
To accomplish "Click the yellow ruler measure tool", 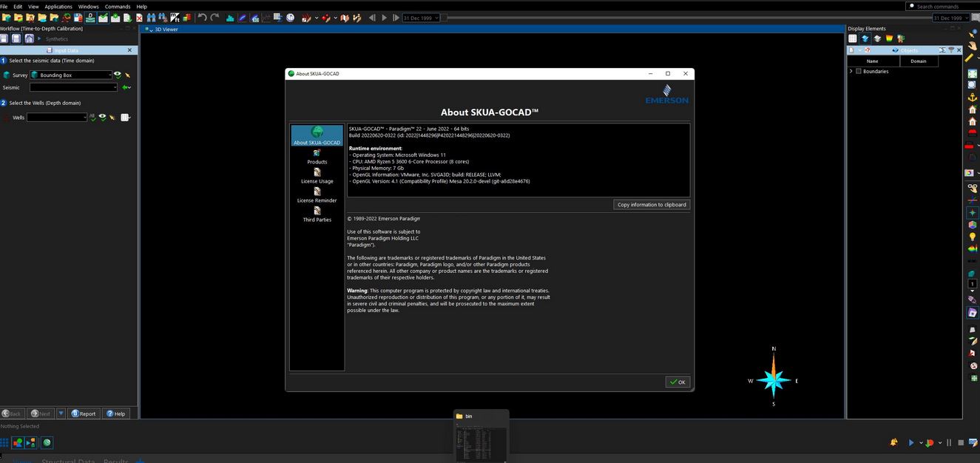I will pos(970,57).
